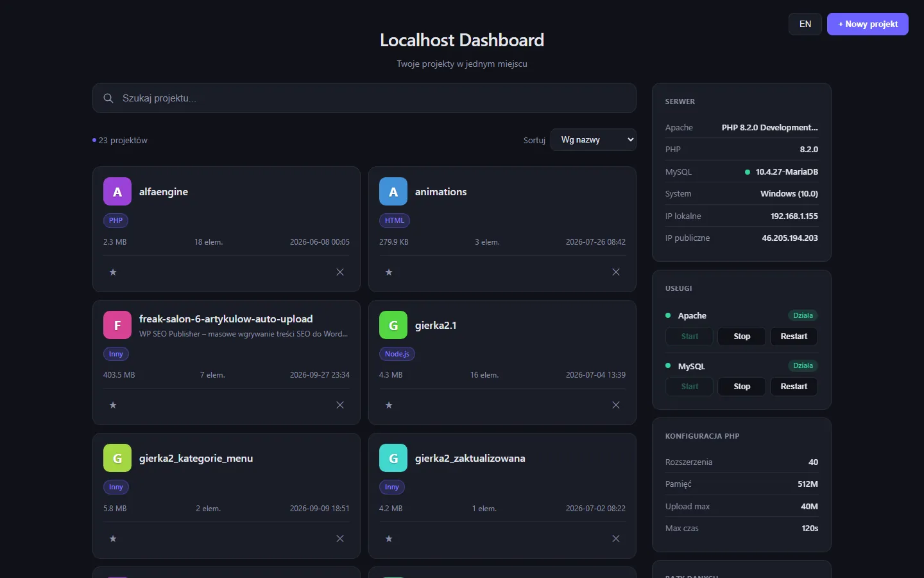Screen dimensions: 924x578
Task: Click MySQL Działa status badge
Action: click(803, 365)
